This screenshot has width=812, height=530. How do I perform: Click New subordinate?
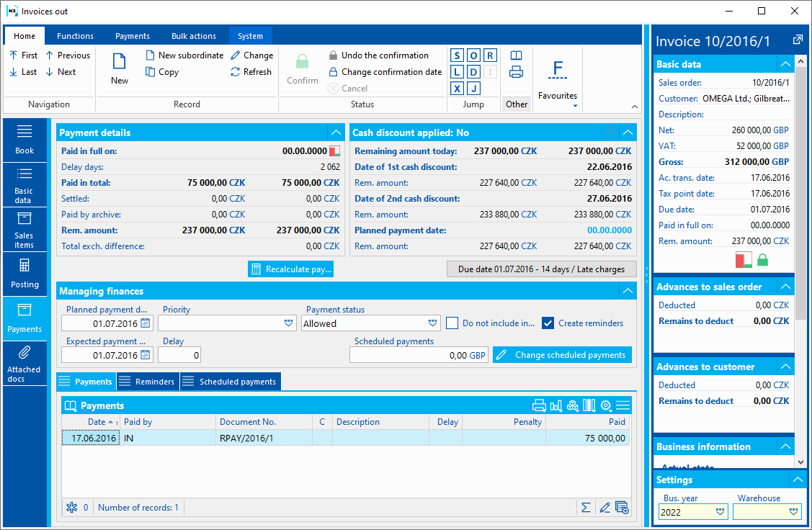tap(184, 55)
